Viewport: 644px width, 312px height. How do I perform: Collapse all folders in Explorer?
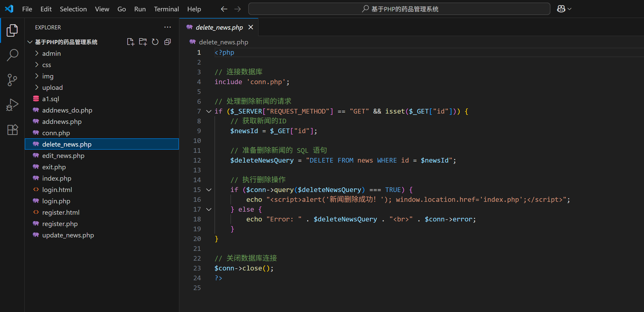tap(168, 42)
